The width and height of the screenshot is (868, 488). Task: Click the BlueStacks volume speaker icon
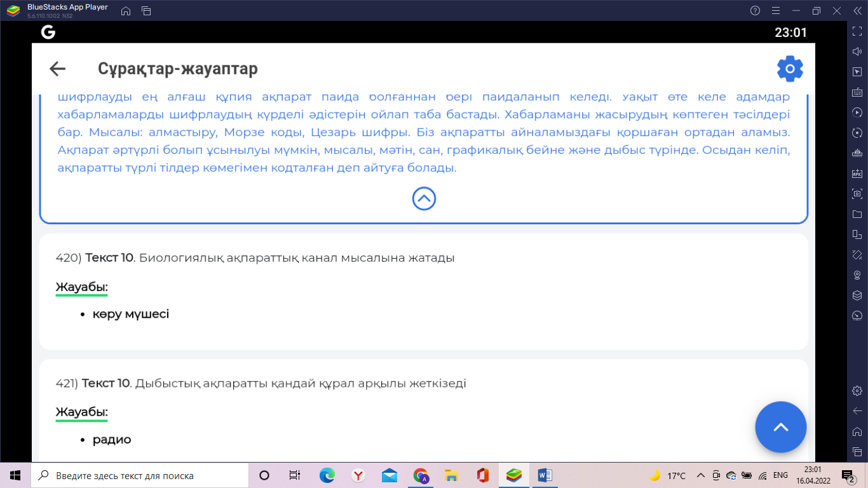tap(857, 51)
